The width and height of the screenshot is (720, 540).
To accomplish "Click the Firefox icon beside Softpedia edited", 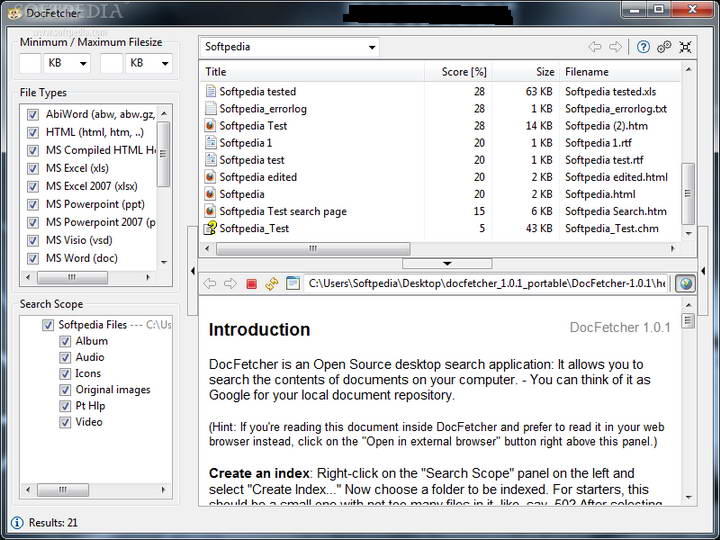I will pos(210,177).
